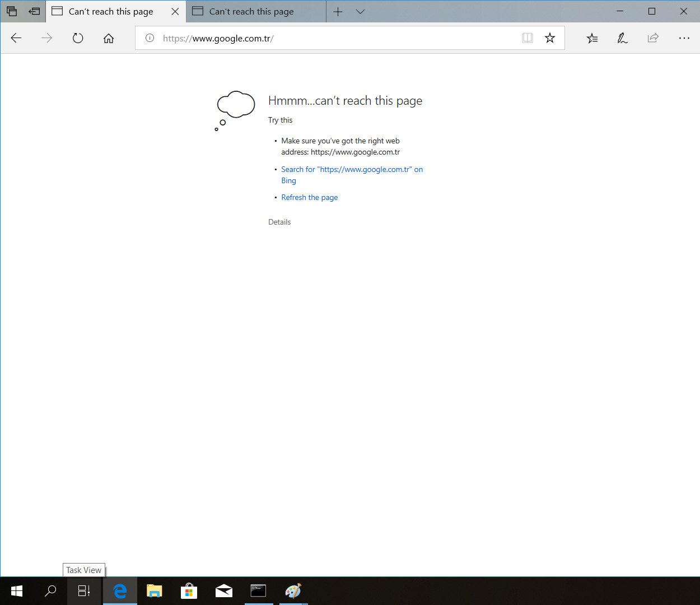700x605 pixels.
Task: Close the Edge browser window
Action: pos(684,11)
